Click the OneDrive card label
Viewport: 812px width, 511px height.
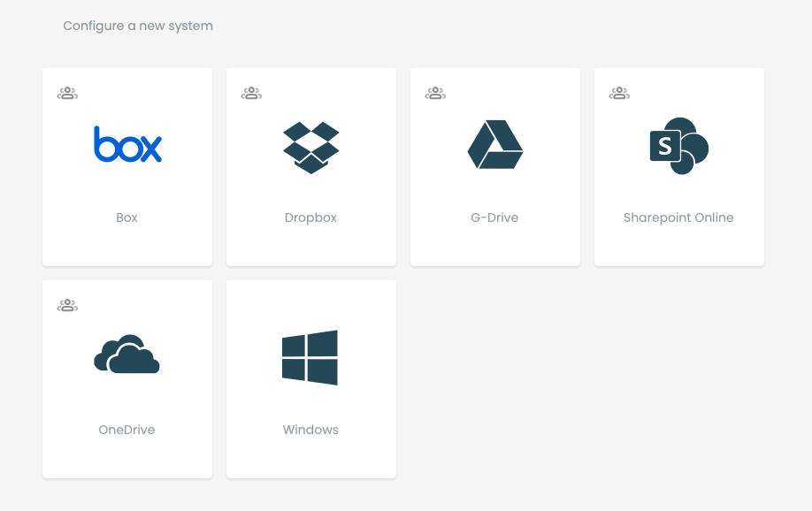click(126, 430)
